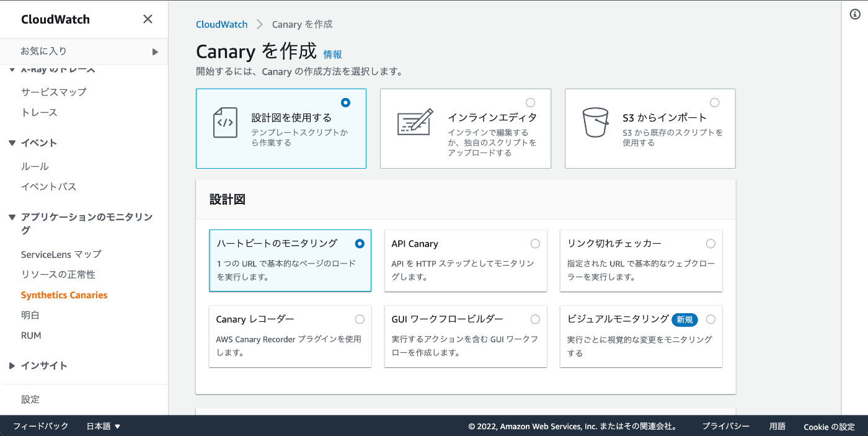Image resolution: width=868 pixels, height=436 pixels.
Task: Select the 設計図を使用する radio button
Action: coord(345,102)
